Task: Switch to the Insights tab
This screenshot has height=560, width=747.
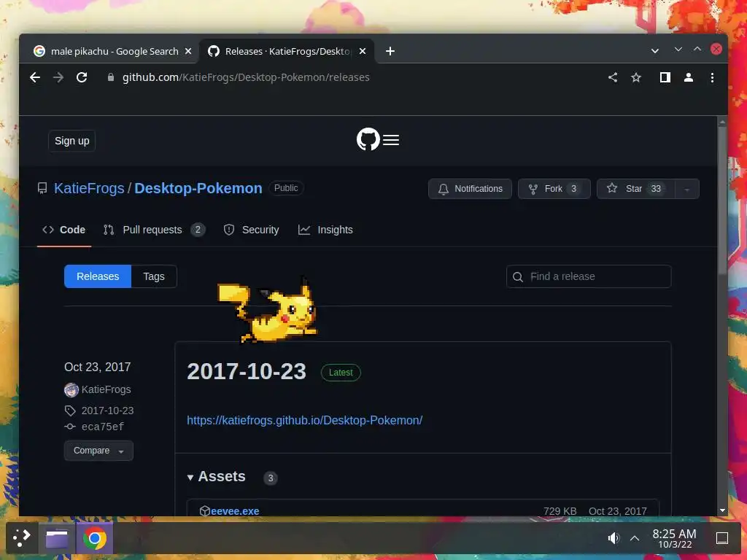Action: 326,230
